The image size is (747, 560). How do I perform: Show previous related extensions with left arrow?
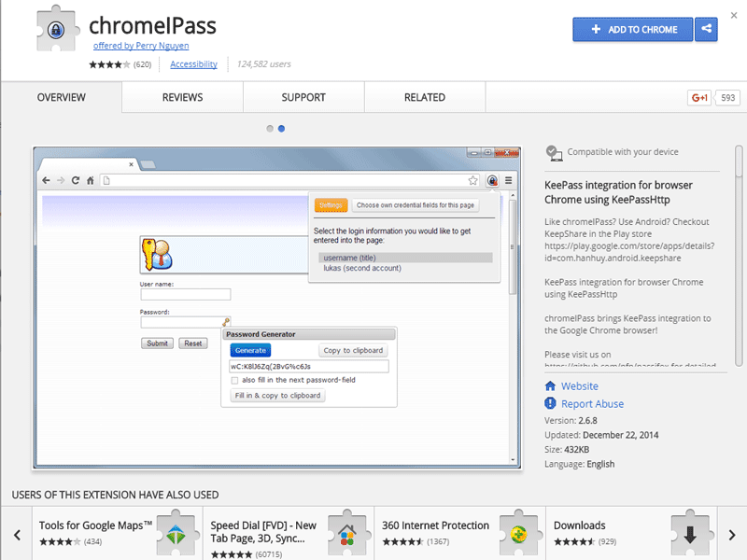pyautogui.click(x=17, y=535)
